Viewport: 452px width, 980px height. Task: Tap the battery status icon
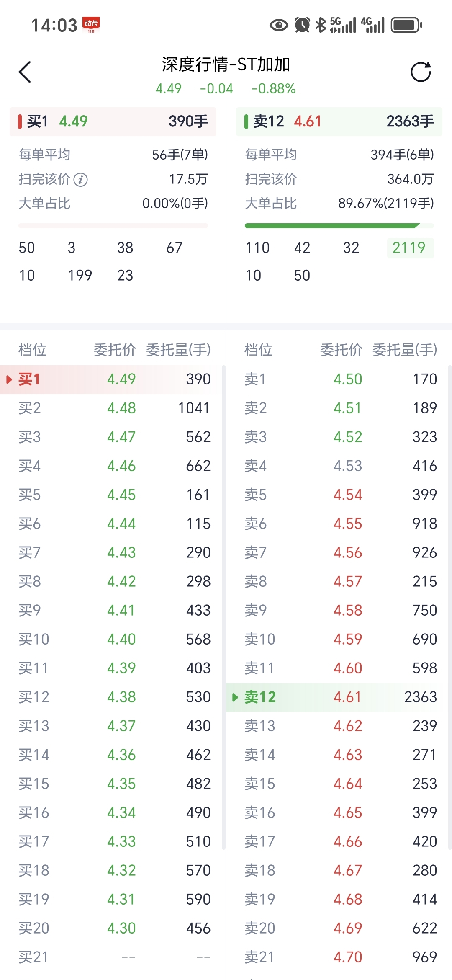pos(406,25)
